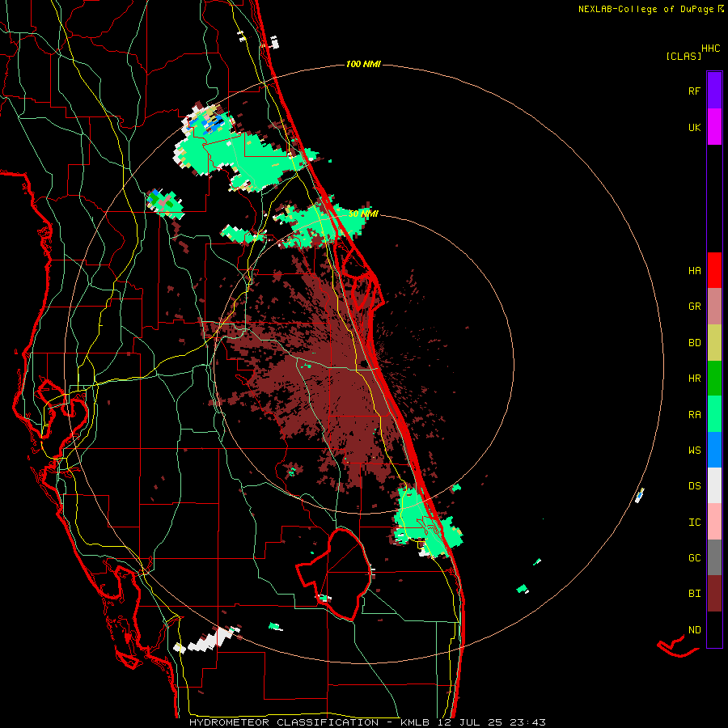Click the RA light green legend swatch
The height and width of the screenshot is (728, 728).
click(714, 414)
